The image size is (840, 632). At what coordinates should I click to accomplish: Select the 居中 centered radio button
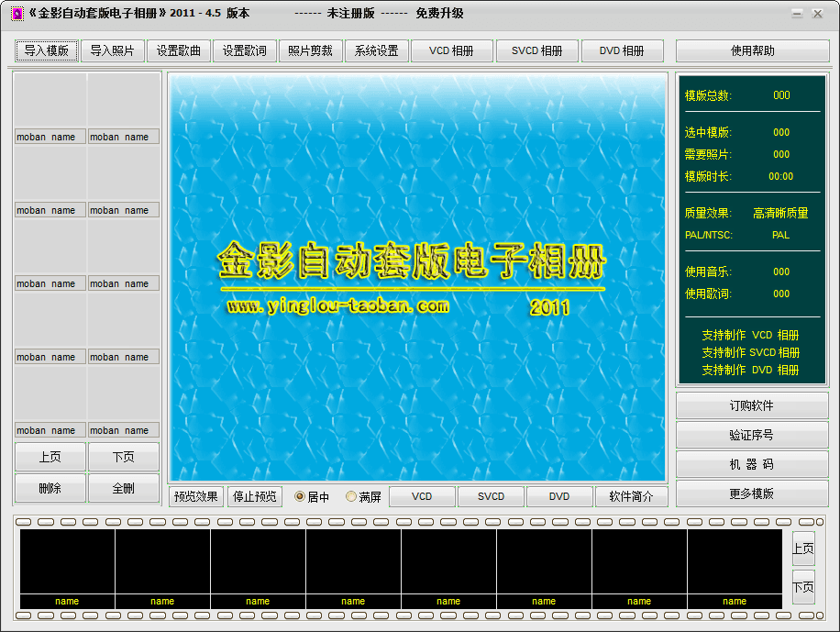312,497
